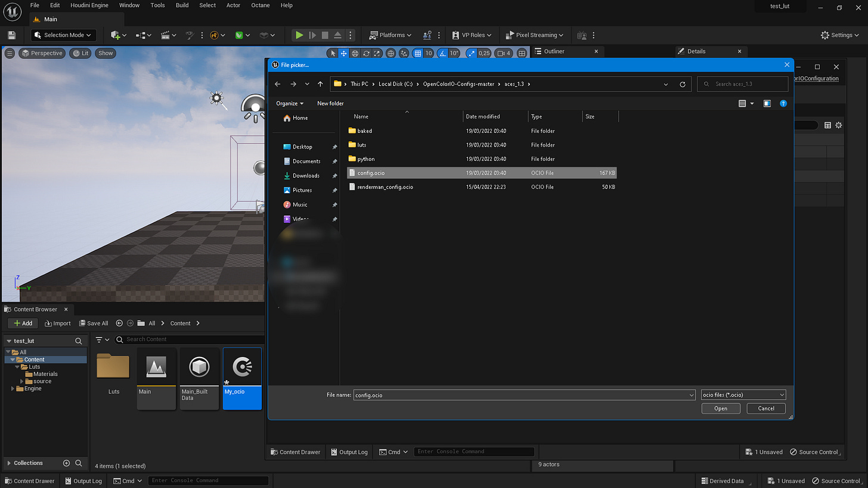Toggle the world/local coordinate globe icon
Viewport: 868px width, 488px height.
tap(391, 53)
